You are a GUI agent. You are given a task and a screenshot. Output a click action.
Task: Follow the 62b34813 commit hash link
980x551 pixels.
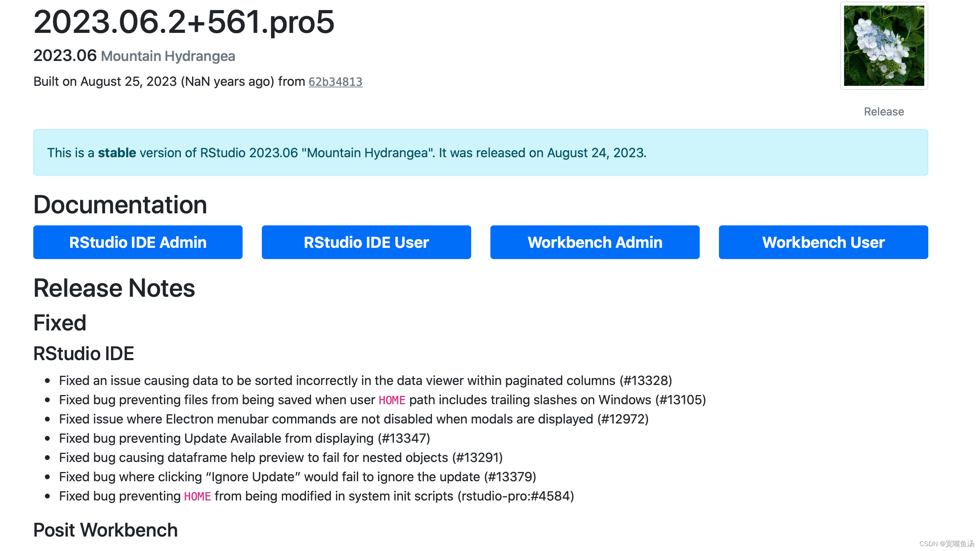point(335,82)
